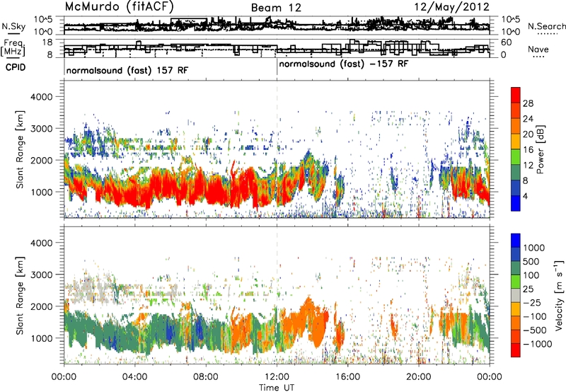Click the 'Time UT' axis title
566x392 pixels.
[x=277, y=387]
